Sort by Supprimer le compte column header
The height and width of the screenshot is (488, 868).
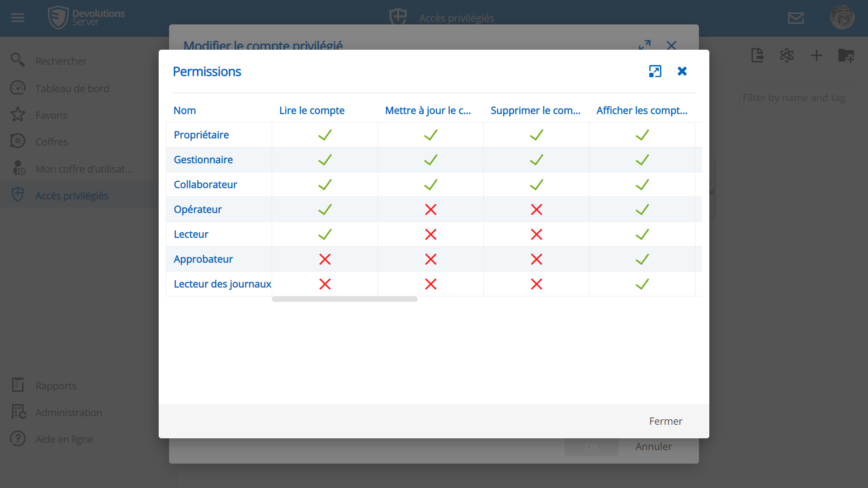point(536,111)
